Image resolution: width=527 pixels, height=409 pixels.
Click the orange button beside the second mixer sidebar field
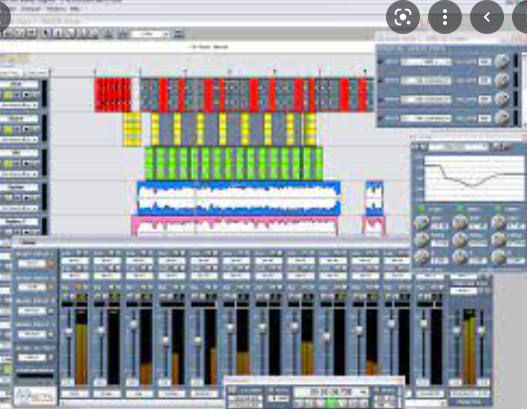51,287
